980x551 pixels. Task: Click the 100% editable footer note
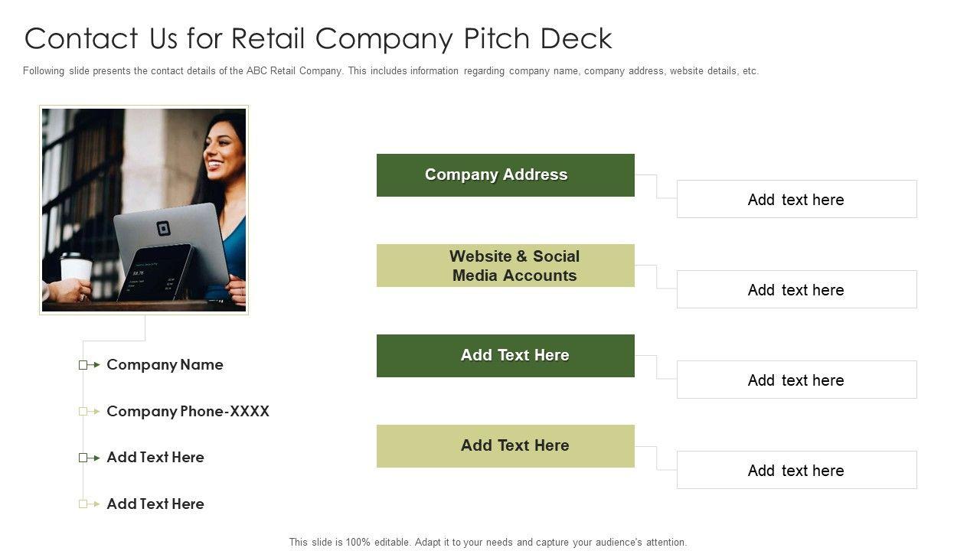pos(488,542)
